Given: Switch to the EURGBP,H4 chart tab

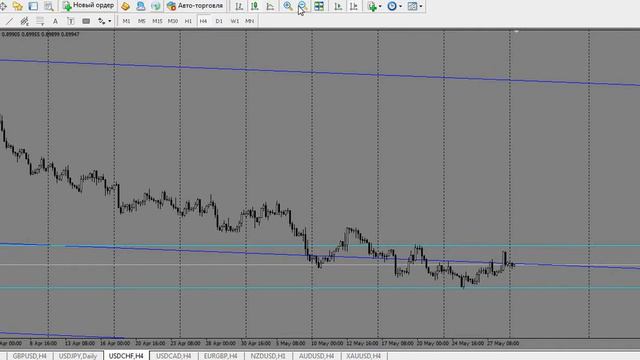Looking at the screenshot, I should point(220,356).
